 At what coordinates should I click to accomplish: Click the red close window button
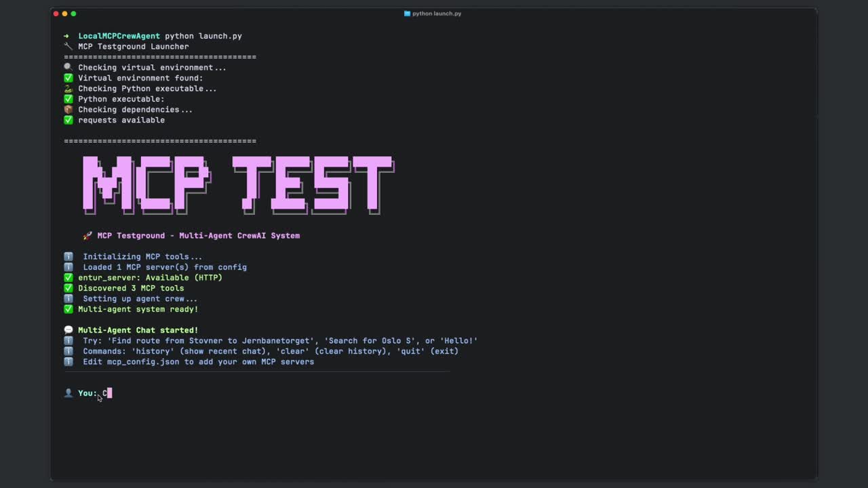coord(56,14)
